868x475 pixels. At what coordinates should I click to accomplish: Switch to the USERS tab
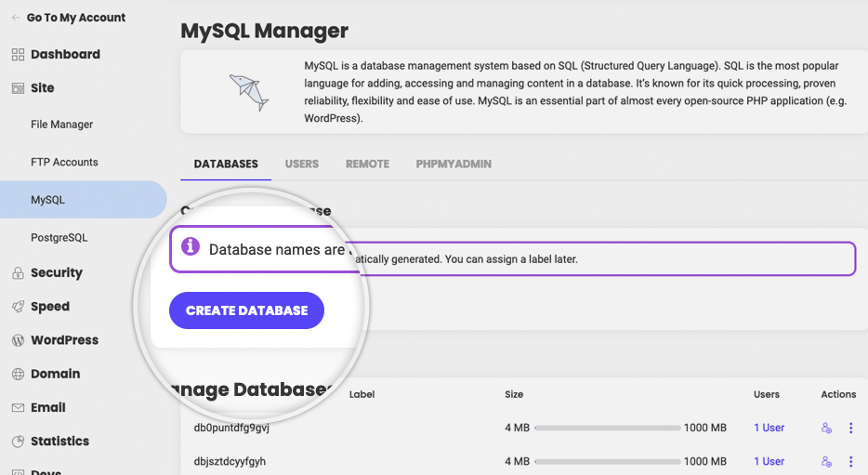pos(302,164)
